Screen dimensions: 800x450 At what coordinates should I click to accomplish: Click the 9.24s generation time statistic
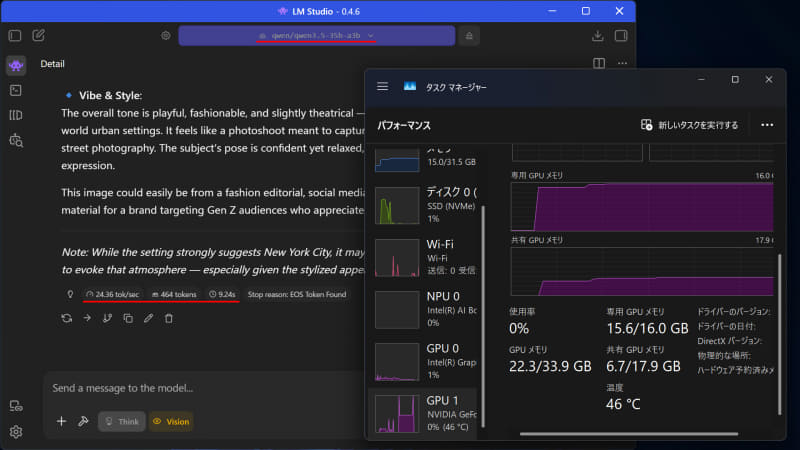pyautogui.click(x=222, y=294)
